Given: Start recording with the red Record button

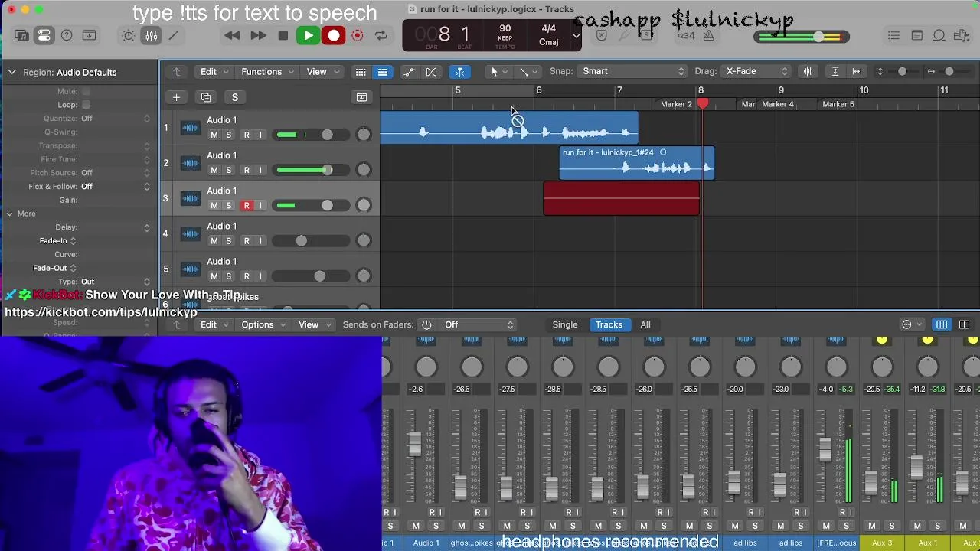Looking at the screenshot, I should pos(334,35).
